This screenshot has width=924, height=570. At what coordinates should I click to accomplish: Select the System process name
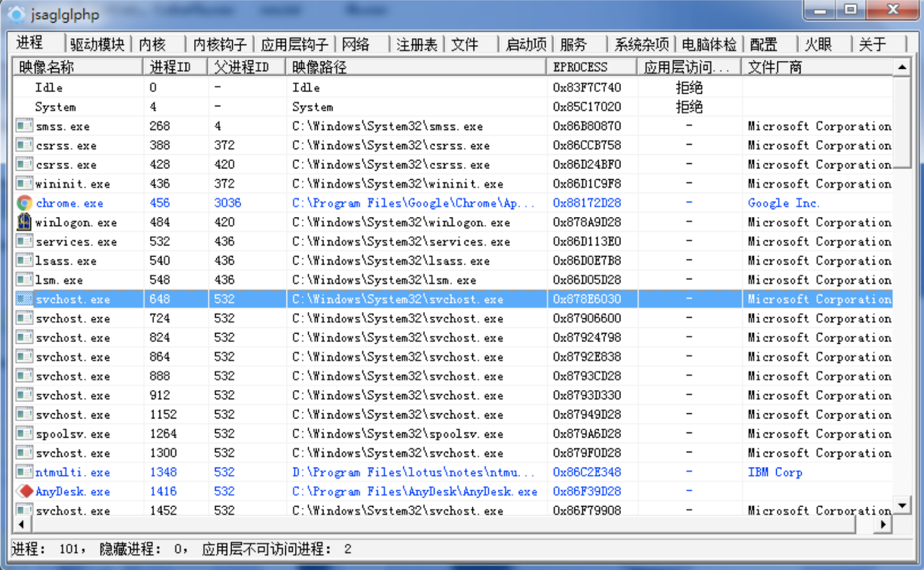pyautogui.click(x=55, y=107)
